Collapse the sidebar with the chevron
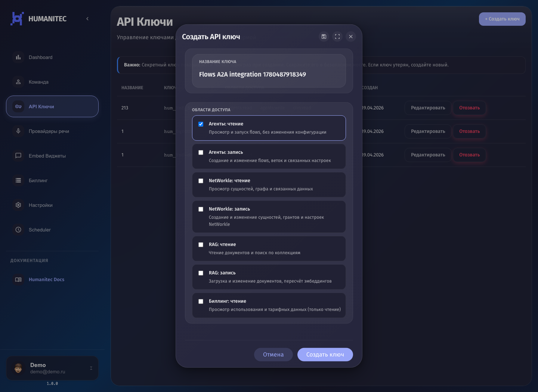Viewport: 538px width, 392px height. coord(87,19)
